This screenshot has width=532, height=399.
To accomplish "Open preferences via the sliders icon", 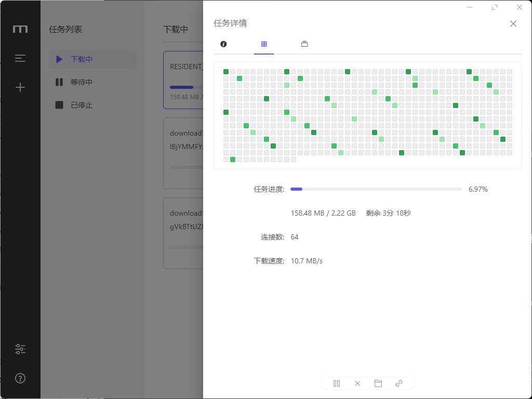I will click(20, 349).
